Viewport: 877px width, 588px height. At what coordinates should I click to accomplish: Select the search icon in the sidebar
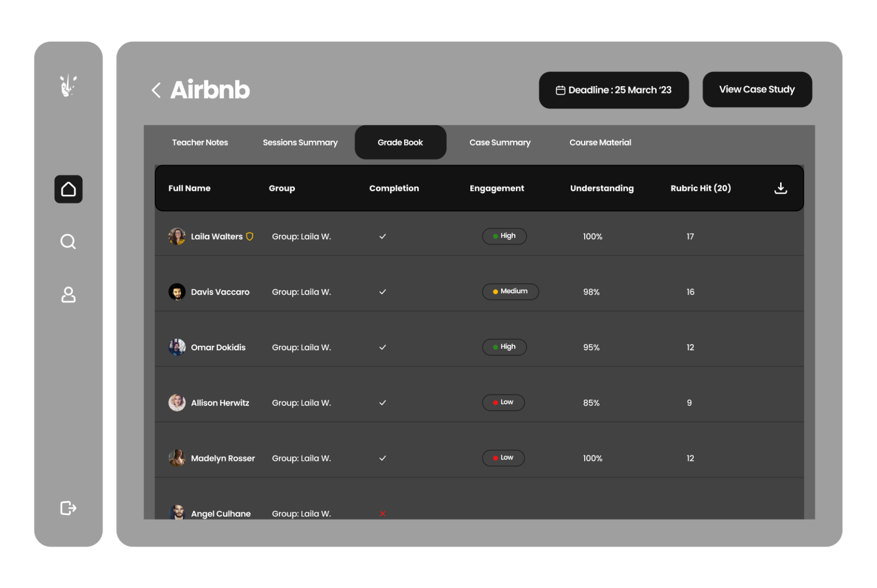point(68,242)
